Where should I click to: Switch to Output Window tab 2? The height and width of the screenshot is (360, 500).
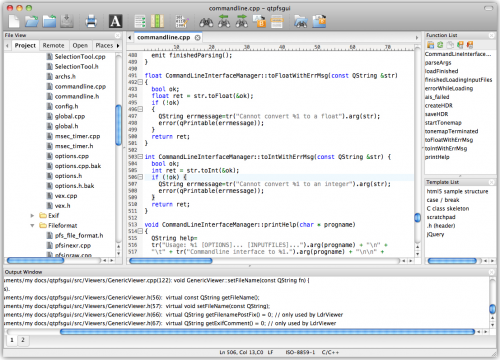(x=23, y=340)
